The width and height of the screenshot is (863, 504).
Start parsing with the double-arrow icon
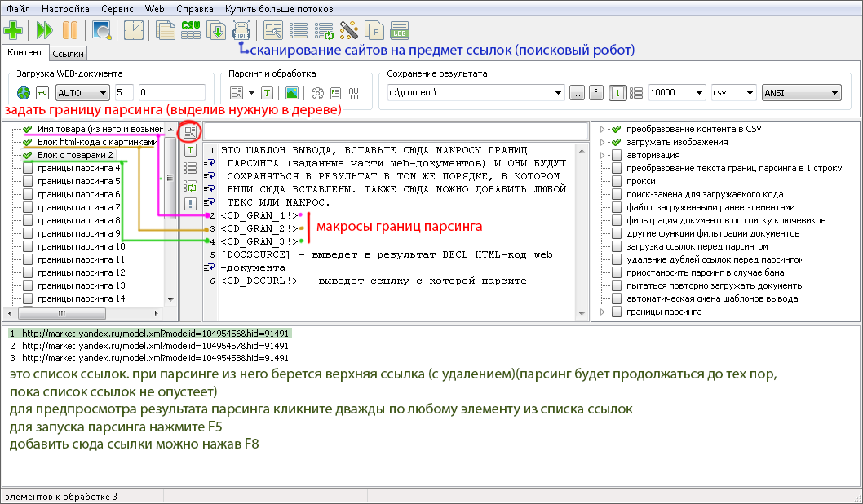(44, 30)
